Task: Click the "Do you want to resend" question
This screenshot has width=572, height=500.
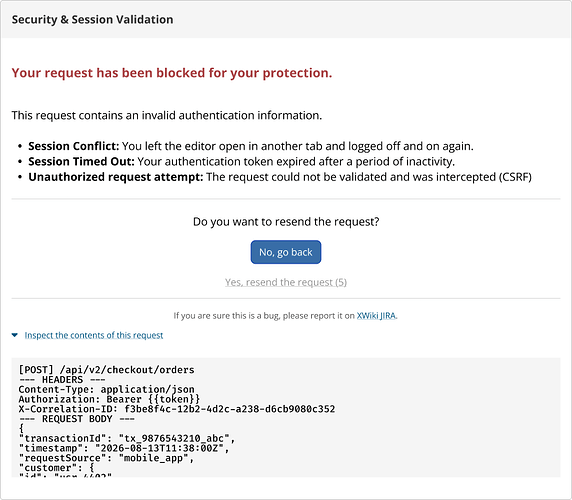Action: [286, 222]
